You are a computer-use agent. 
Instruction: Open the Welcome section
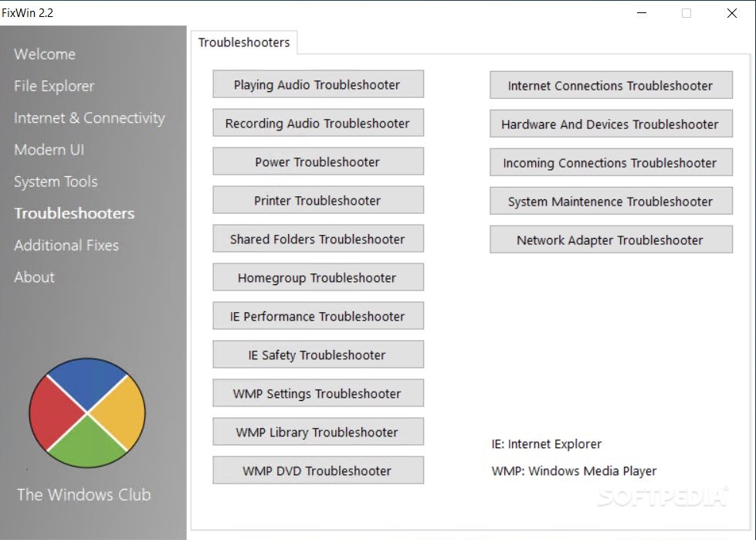pyautogui.click(x=45, y=54)
